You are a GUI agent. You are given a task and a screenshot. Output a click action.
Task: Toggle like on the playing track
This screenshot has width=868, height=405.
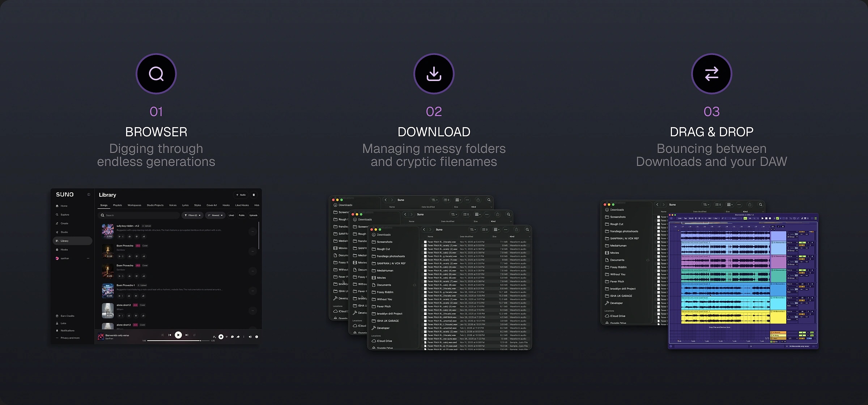(x=221, y=337)
